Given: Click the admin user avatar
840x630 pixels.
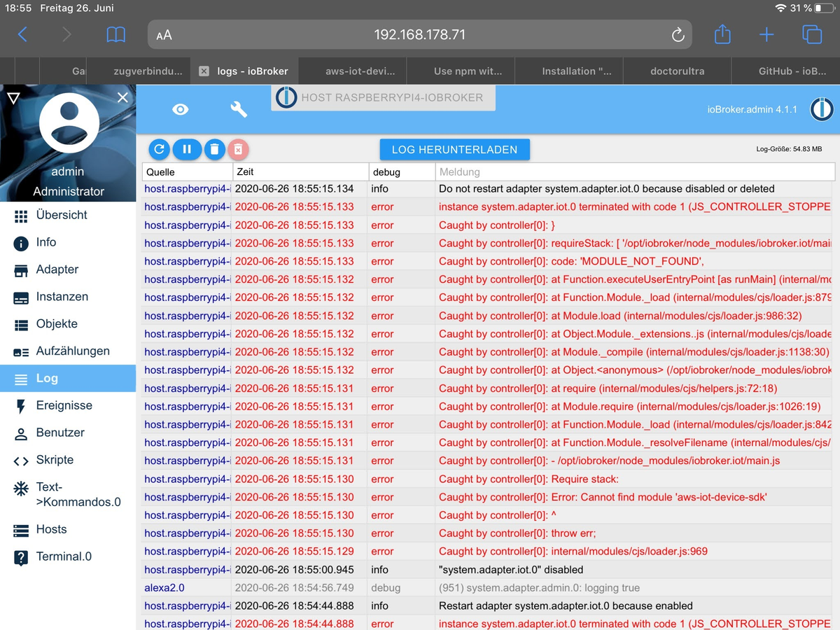Looking at the screenshot, I should click(x=69, y=123).
